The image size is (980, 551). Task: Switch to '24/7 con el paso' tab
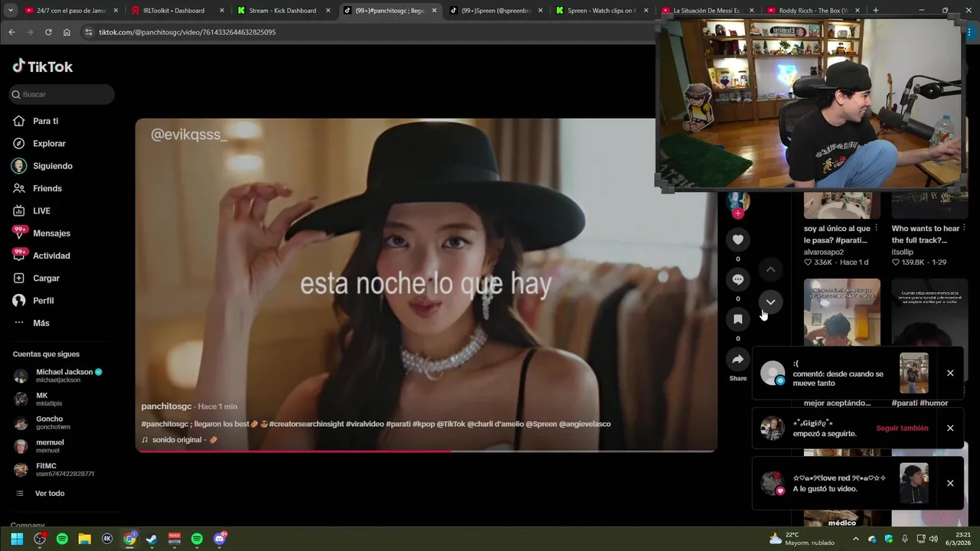[69, 11]
